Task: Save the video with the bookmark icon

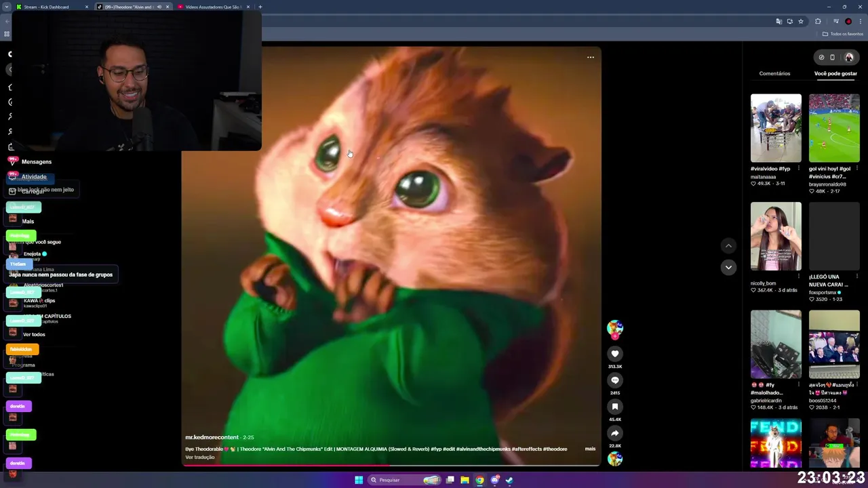Action: [x=614, y=407]
